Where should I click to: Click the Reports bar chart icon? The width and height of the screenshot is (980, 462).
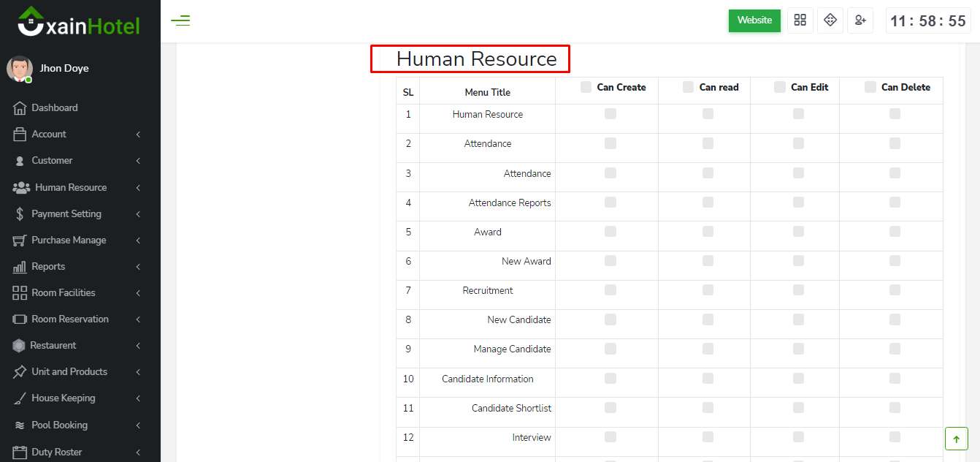(x=20, y=267)
